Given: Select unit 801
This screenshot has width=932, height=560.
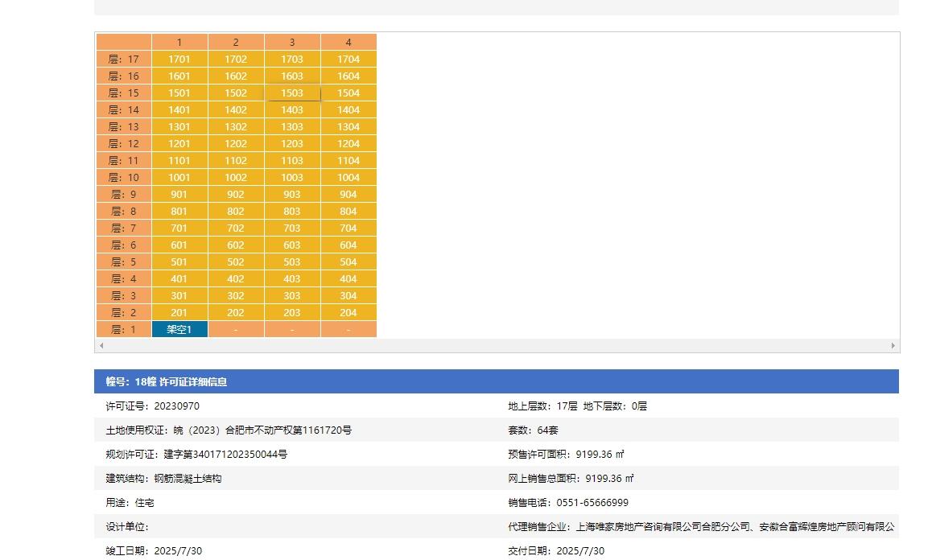Looking at the screenshot, I should pos(179,211).
